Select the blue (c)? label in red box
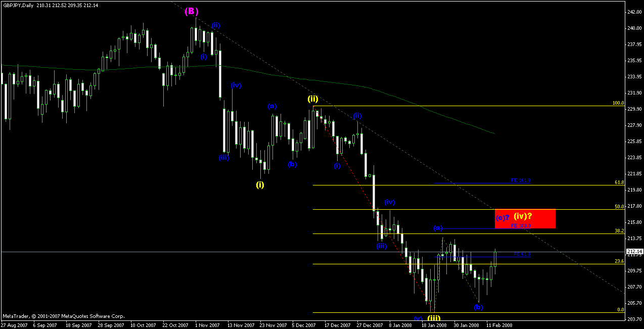Image resolution: width=644 pixels, height=329 pixels. (x=502, y=218)
